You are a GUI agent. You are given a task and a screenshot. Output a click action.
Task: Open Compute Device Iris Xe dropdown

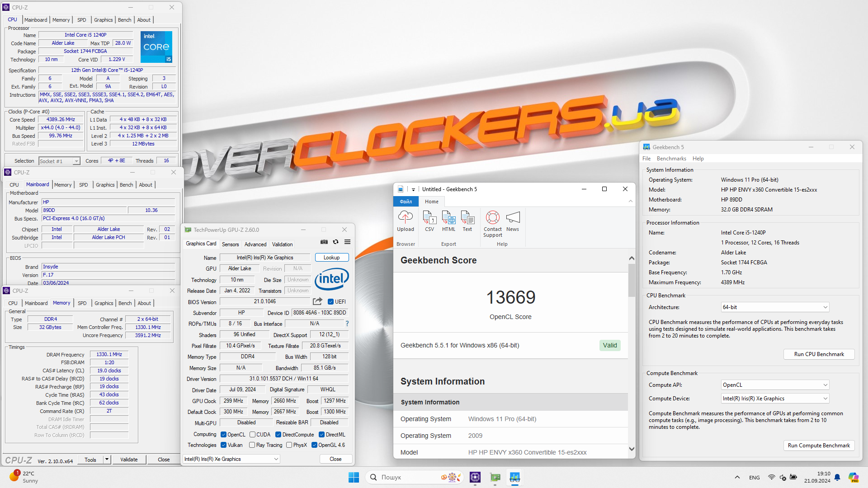pos(775,399)
